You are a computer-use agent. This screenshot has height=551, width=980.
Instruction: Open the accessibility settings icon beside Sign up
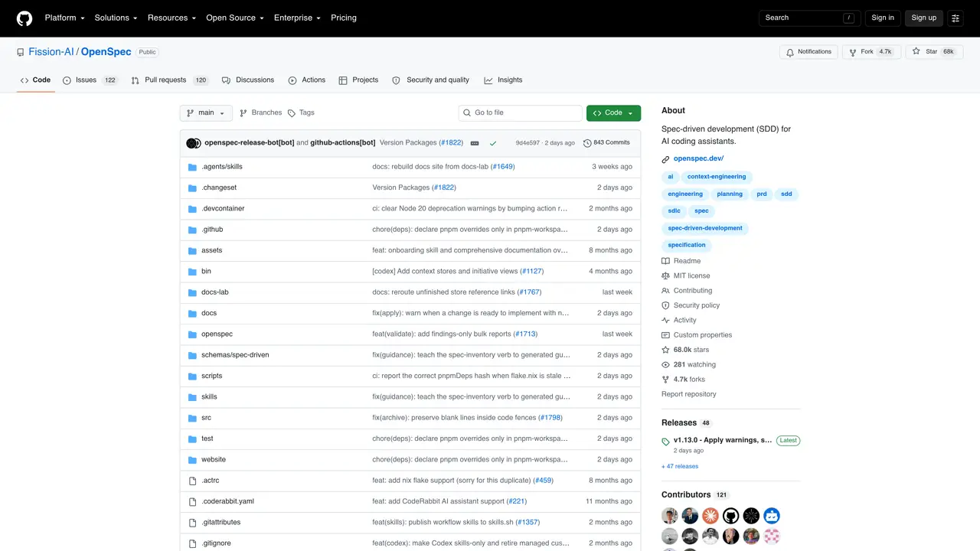pyautogui.click(x=955, y=18)
